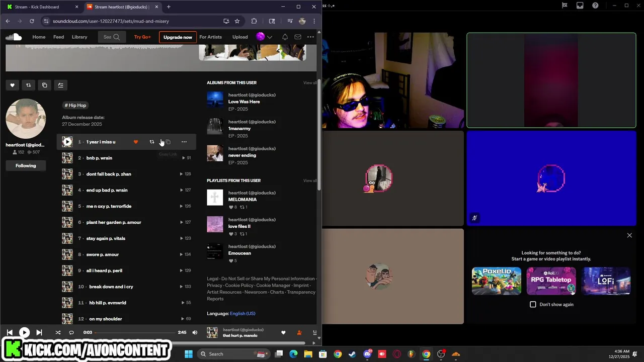Repost track '1 year i miss u'

pyautogui.click(x=151, y=142)
